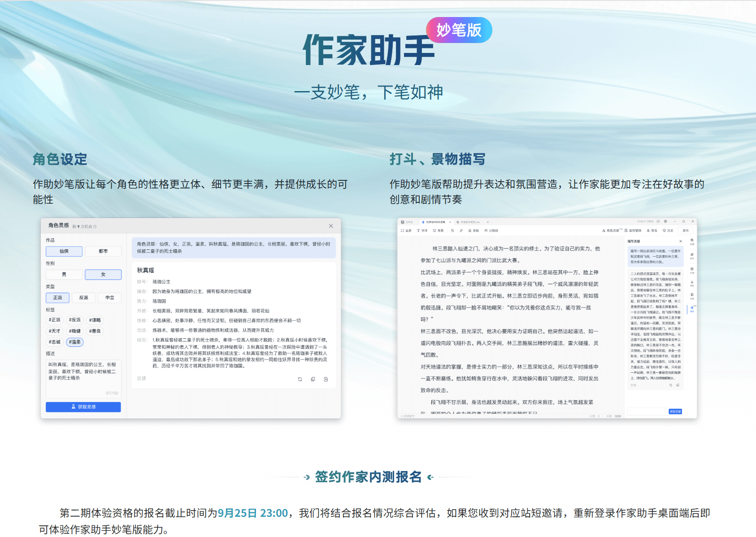
Task: Toggle the #温柔 tag
Action: 75,342
